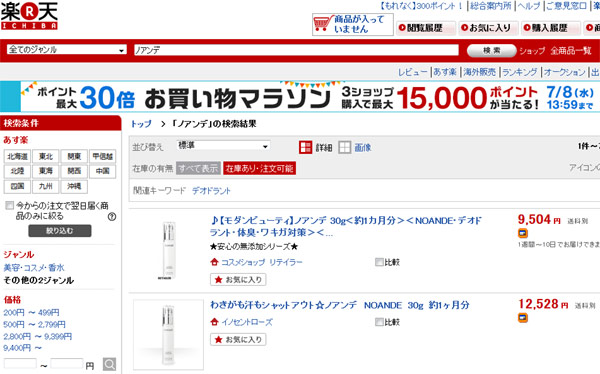The image size is (600, 374).
Task: Click the ノアンデ search input field
Action: coord(296,50)
